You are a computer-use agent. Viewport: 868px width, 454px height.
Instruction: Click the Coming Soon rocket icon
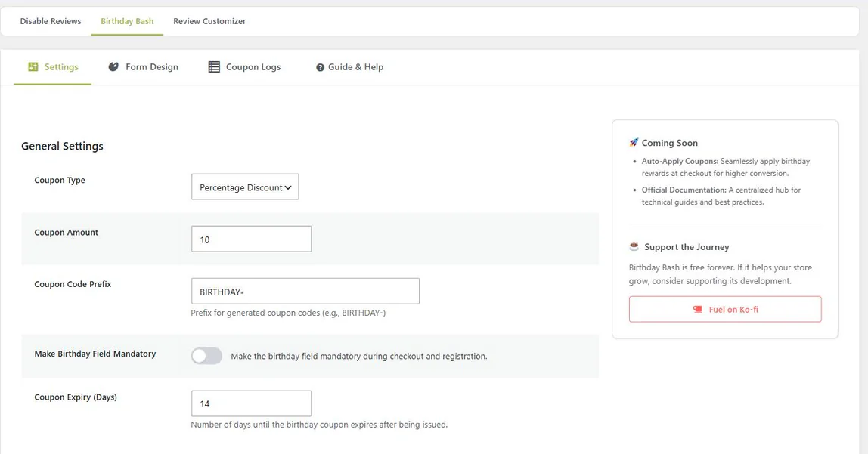634,143
